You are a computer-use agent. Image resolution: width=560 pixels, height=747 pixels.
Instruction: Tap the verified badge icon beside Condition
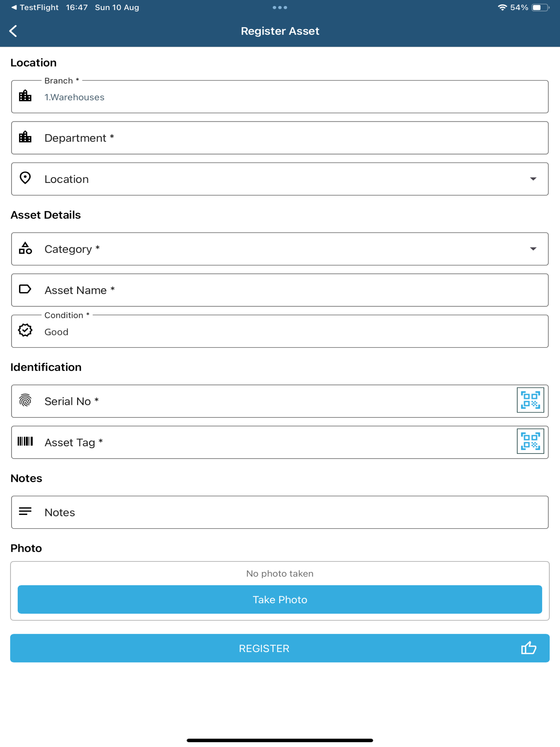(25, 330)
